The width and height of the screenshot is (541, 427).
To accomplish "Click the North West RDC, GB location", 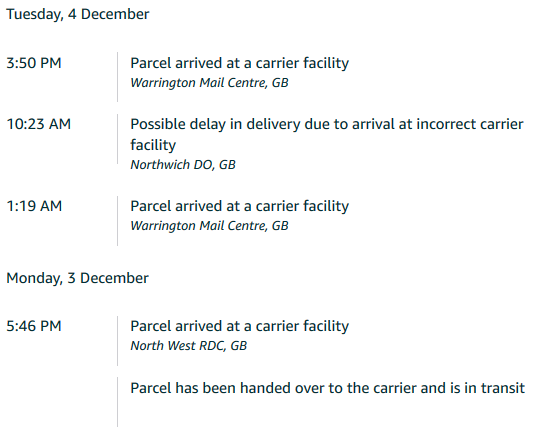I will point(188,346).
